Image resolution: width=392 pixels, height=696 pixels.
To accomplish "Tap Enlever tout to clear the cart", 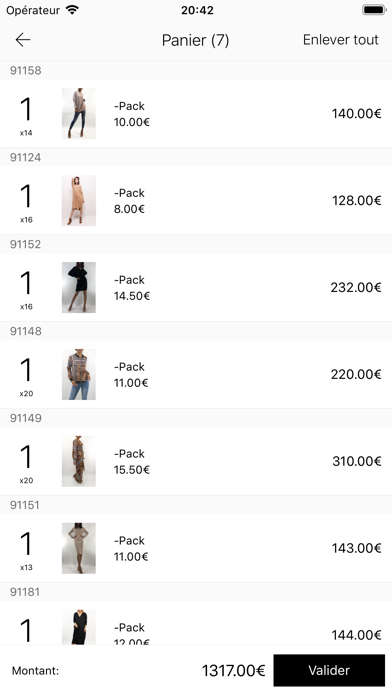I will pos(341,40).
